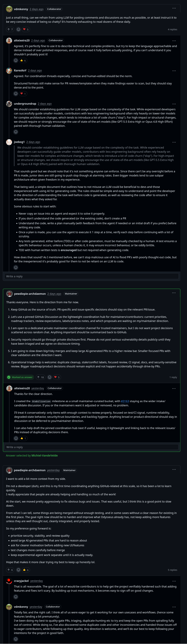187x644 pixels.
Task: Open underground rap's 2 days ago timestamp
Action: (x=45, y=104)
